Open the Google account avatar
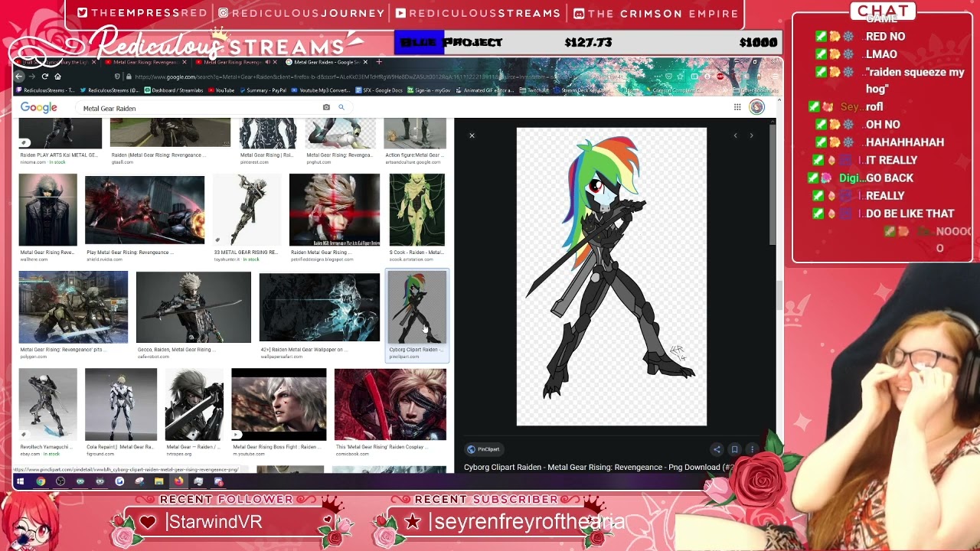 756,107
